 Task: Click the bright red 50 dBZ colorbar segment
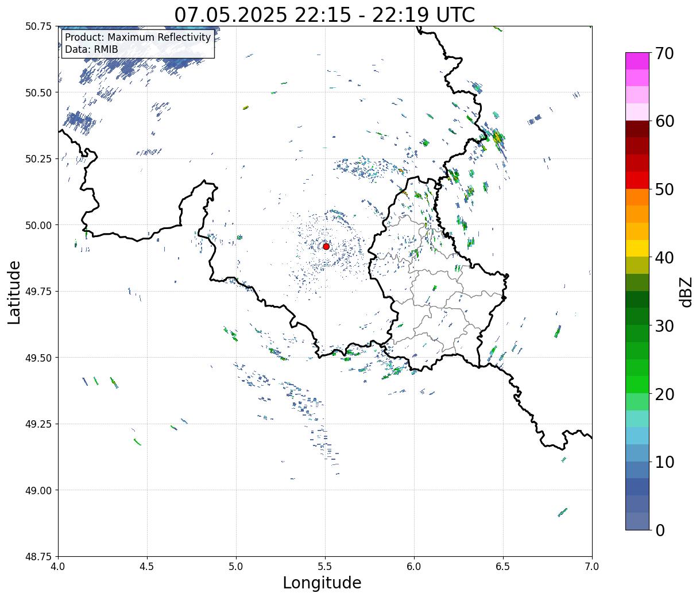pos(637,180)
